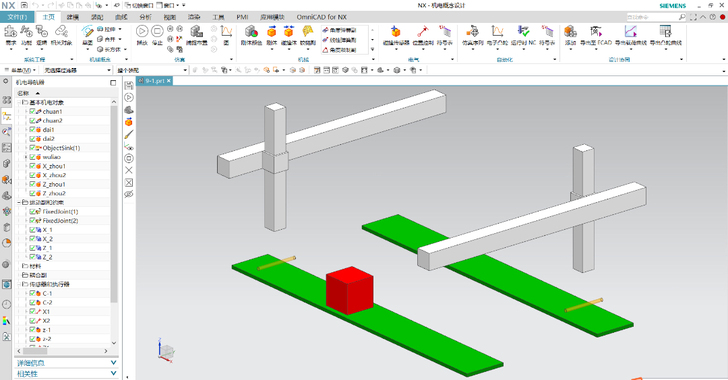
Task: Click the 角度限制副 angular limit joint button
Action: point(339,50)
